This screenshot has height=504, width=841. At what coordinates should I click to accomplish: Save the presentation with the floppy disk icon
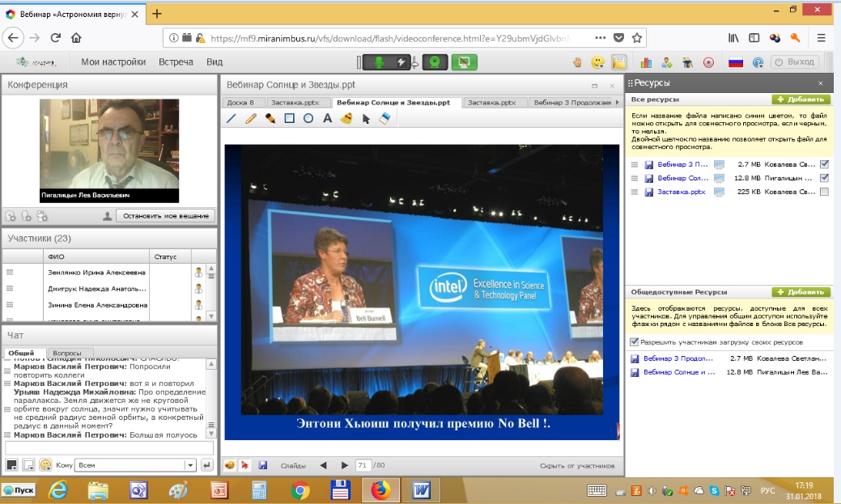pos(262,465)
